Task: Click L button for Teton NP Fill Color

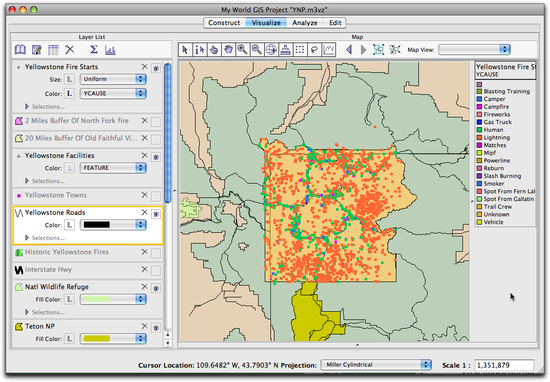Action: click(69, 339)
